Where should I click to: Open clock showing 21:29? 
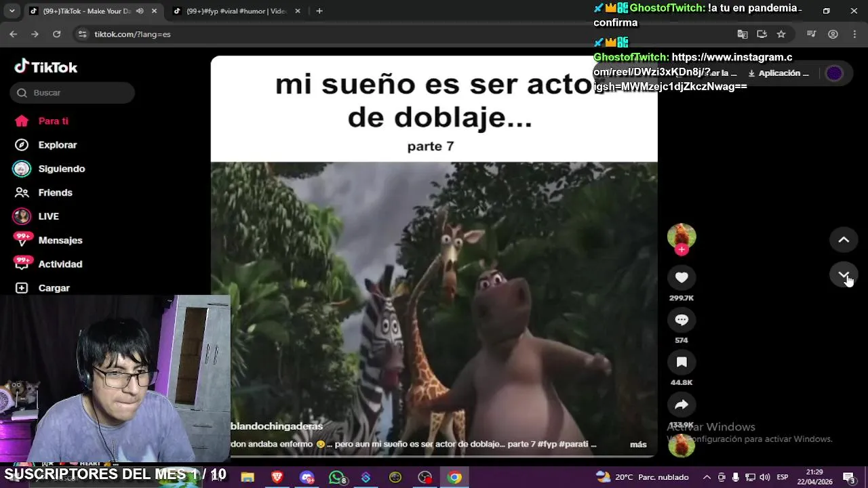coord(815,477)
